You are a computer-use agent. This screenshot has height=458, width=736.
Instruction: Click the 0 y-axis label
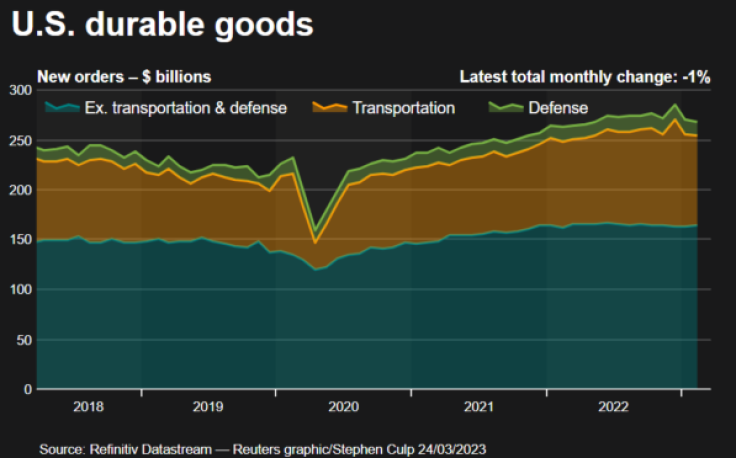pos(28,389)
